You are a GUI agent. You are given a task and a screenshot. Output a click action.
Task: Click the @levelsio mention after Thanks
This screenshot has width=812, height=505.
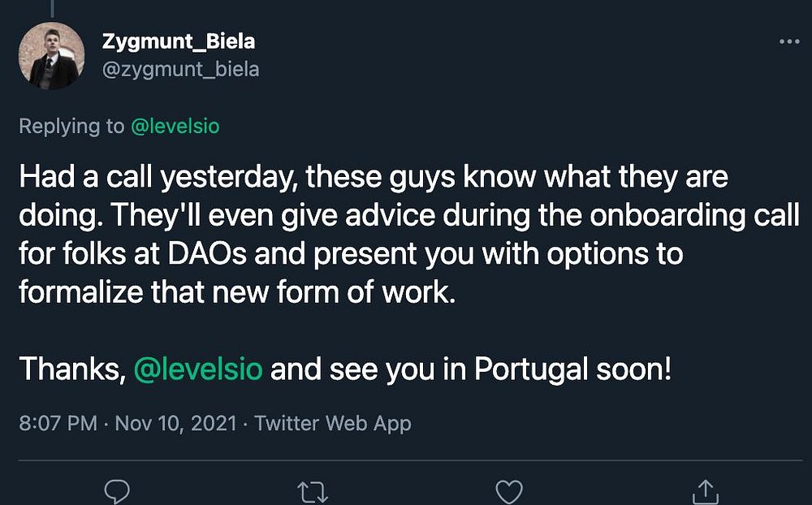tap(197, 369)
